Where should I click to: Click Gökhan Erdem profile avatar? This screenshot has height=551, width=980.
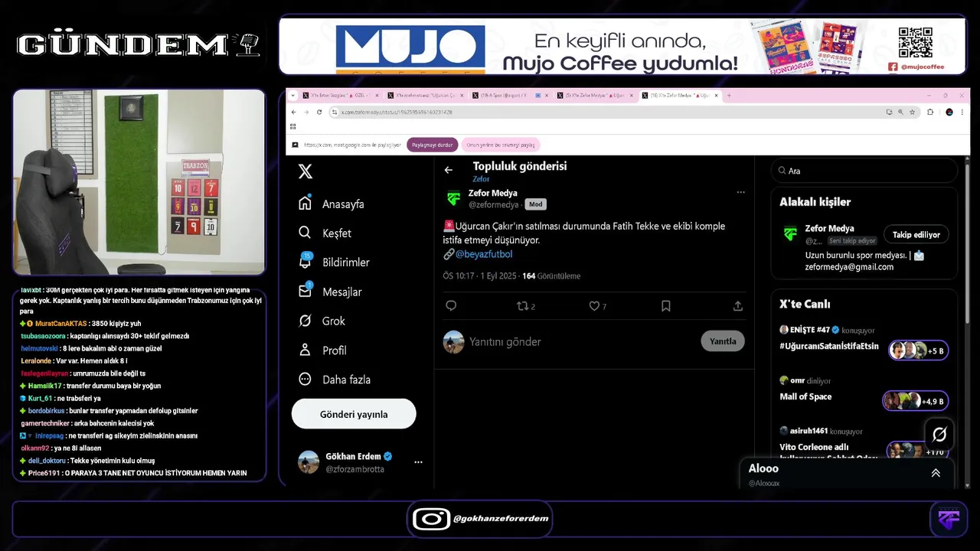[309, 462]
